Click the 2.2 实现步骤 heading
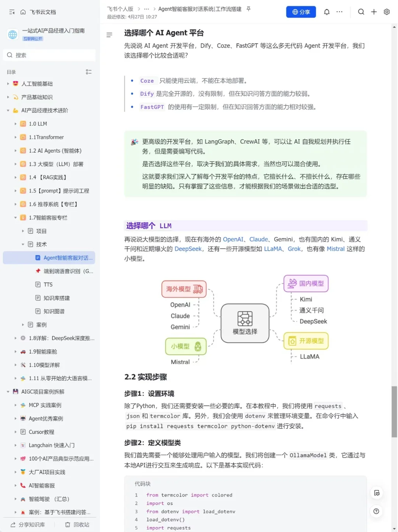 (x=146, y=377)
